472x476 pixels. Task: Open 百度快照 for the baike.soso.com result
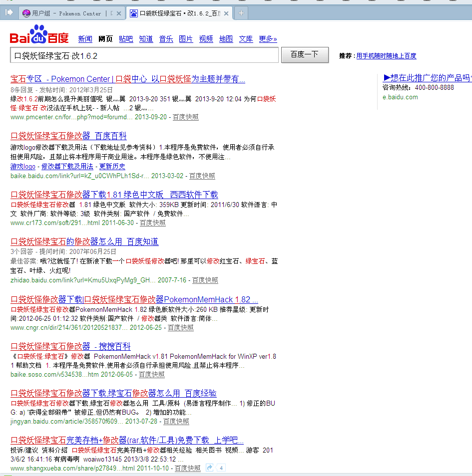[152, 375]
